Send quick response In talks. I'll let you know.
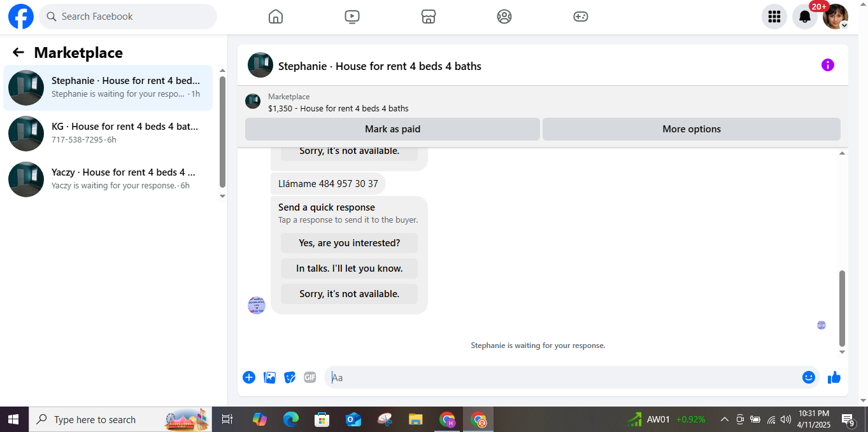The image size is (868, 432). 349,268
